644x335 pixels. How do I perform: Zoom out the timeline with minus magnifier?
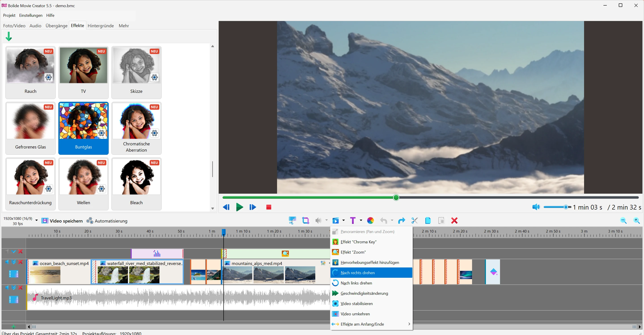pyautogui.click(x=623, y=221)
